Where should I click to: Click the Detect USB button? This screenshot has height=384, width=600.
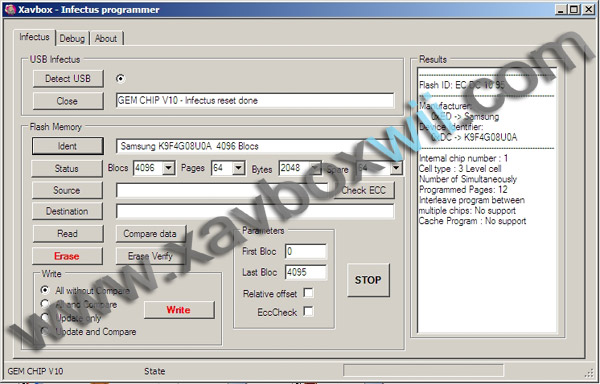pyautogui.click(x=68, y=79)
